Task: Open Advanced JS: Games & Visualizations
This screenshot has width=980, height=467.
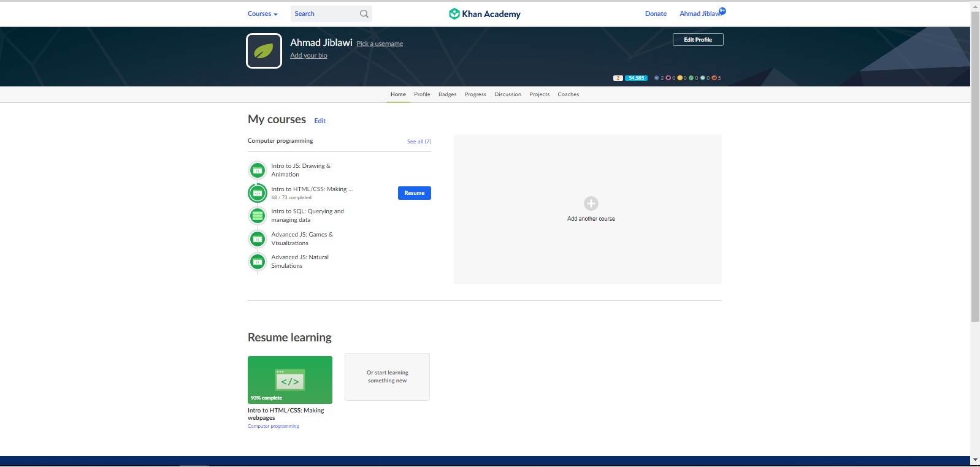Action: pyautogui.click(x=302, y=239)
